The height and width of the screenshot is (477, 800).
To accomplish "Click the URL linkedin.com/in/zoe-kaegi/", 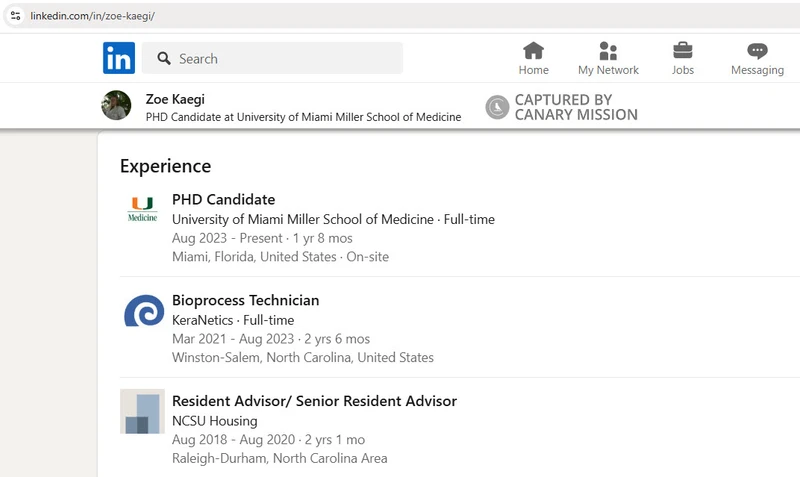I will point(92,16).
